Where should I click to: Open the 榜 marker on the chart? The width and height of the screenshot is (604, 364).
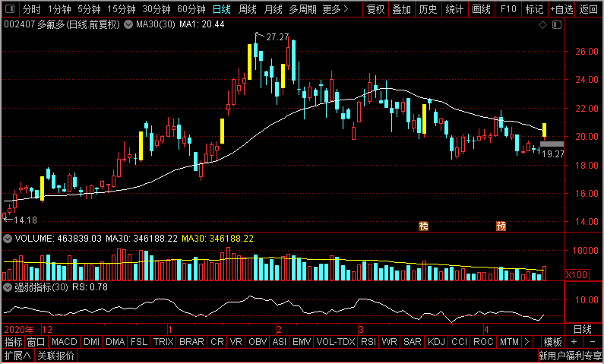click(423, 226)
